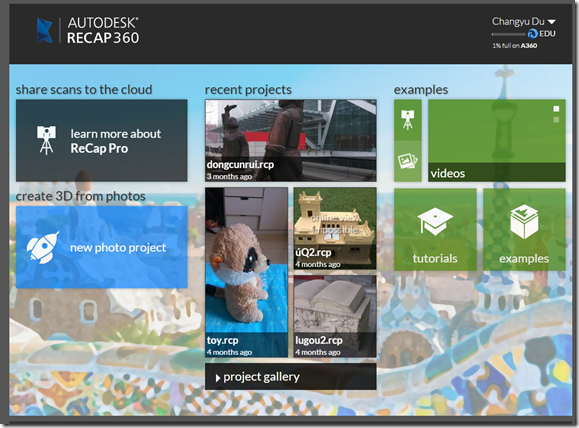Click the '1% full on A360' text
Viewport: 579px width, 428px height.
point(514,46)
